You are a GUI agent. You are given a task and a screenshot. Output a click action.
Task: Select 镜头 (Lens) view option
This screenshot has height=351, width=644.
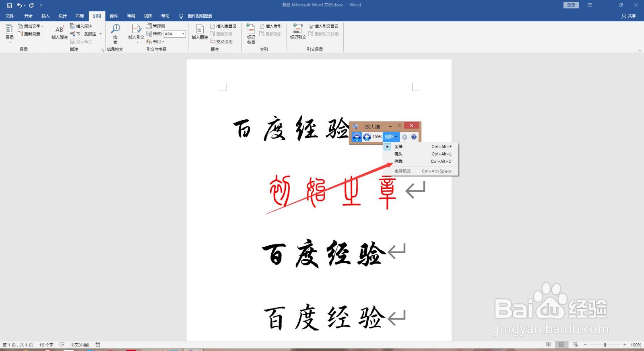(421, 154)
